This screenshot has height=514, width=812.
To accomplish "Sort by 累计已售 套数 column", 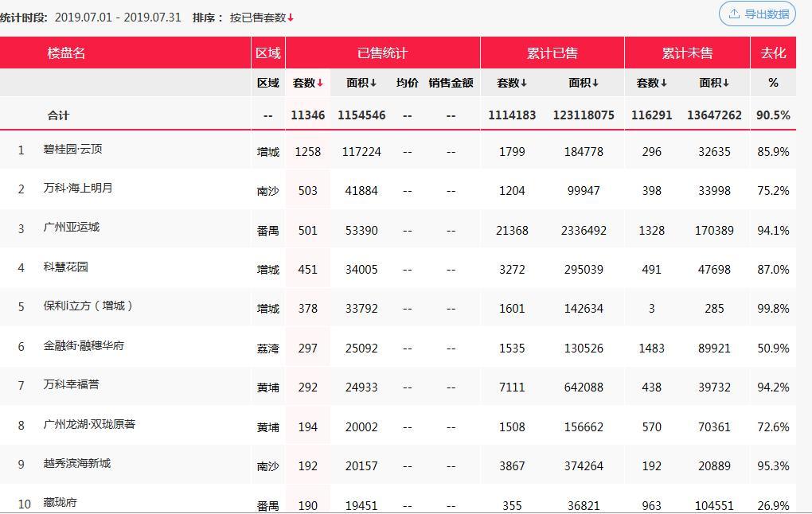I will [512, 83].
